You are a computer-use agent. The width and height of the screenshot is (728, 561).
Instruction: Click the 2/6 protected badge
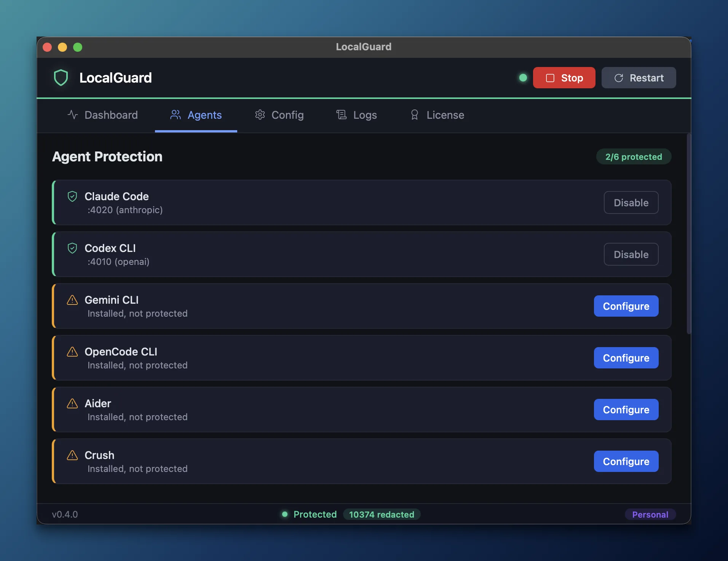coord(634,156)
